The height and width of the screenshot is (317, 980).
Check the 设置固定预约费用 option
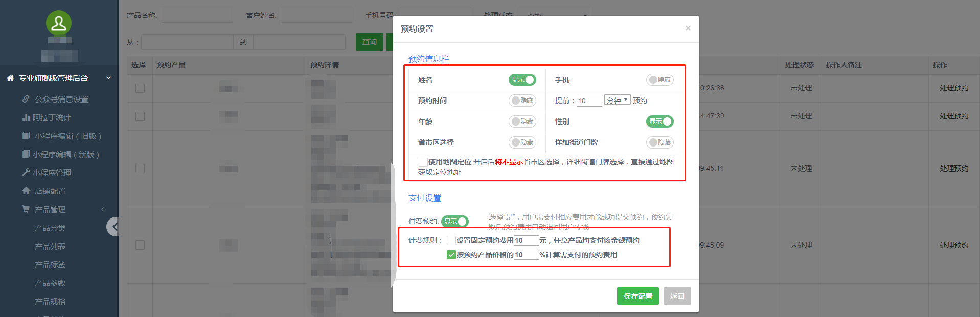coord(451,240)
